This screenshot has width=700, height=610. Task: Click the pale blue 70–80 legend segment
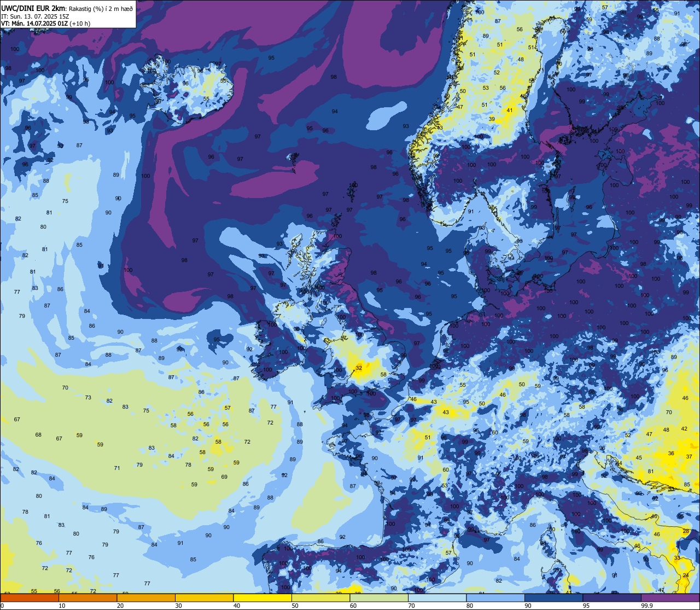click(437, 597)
